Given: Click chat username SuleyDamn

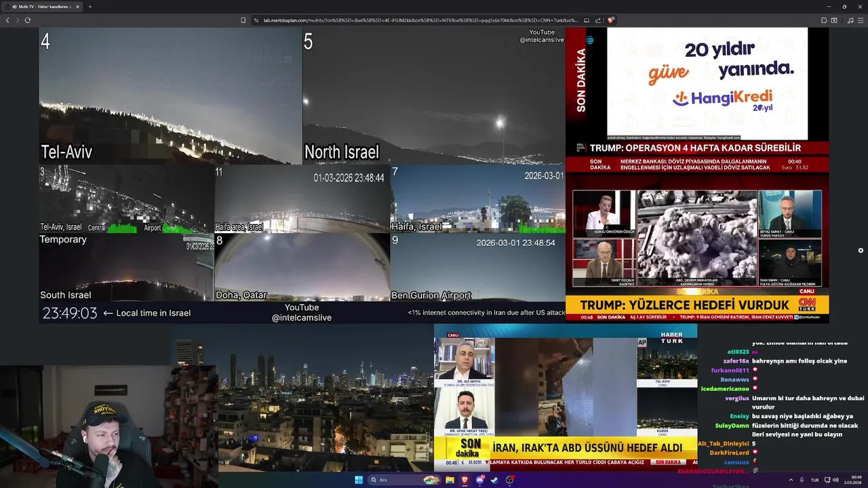Looking at the screenshot, I should pos(732,426).
